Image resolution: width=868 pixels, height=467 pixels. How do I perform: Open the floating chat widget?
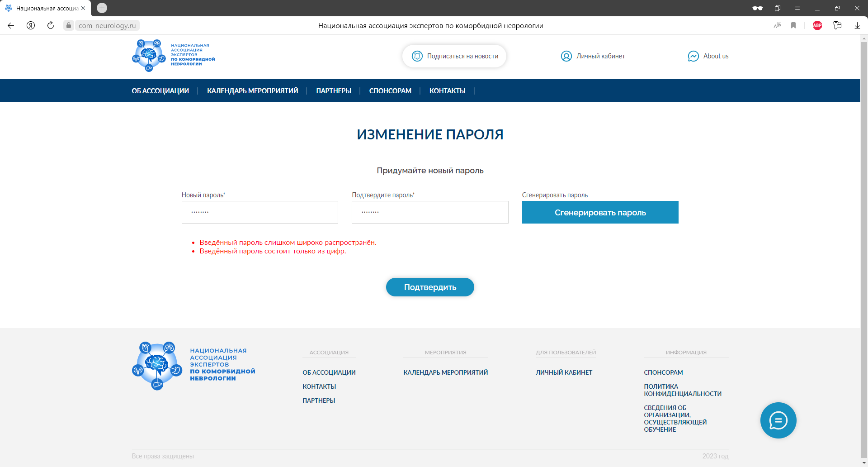pos(778,420)
